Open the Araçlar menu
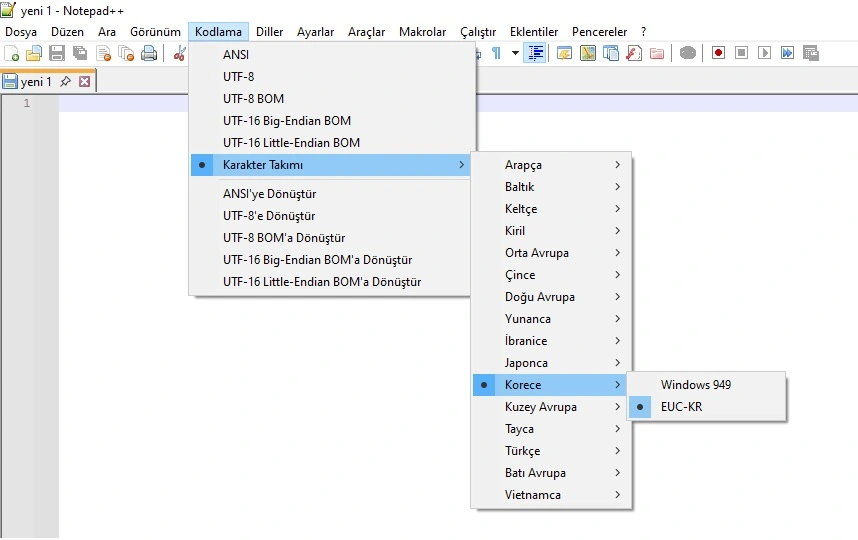This screenshot has width=858, height=540. [x=367, y=32]
